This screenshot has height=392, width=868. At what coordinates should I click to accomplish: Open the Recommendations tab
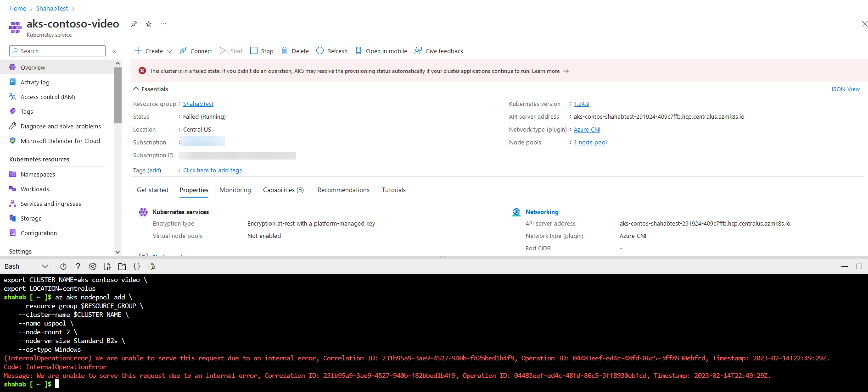click(x=343, y=190)
